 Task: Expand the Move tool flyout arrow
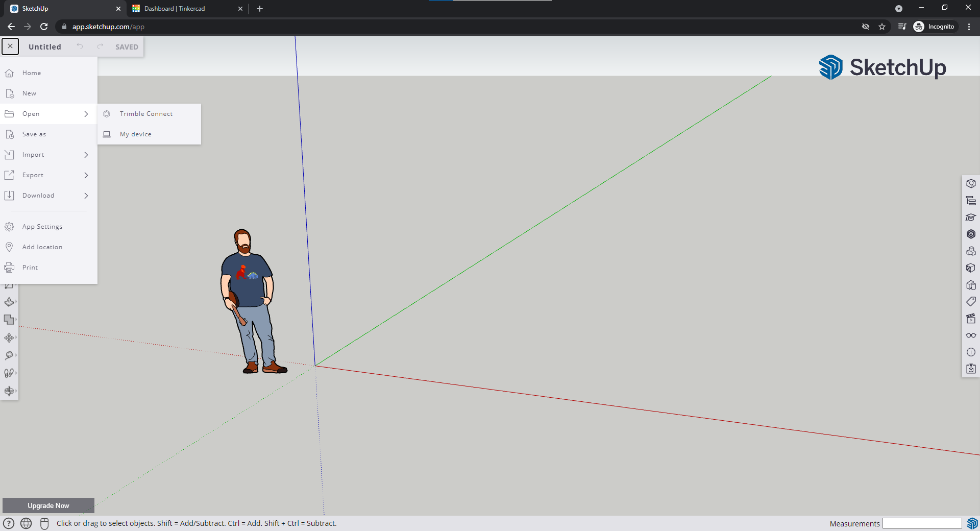click(16, 337)
